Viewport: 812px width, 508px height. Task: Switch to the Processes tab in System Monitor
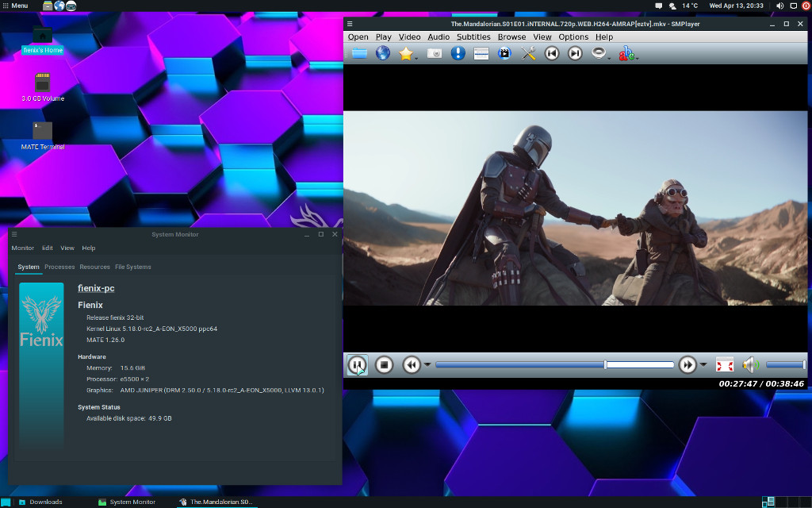tap(59, 267)
